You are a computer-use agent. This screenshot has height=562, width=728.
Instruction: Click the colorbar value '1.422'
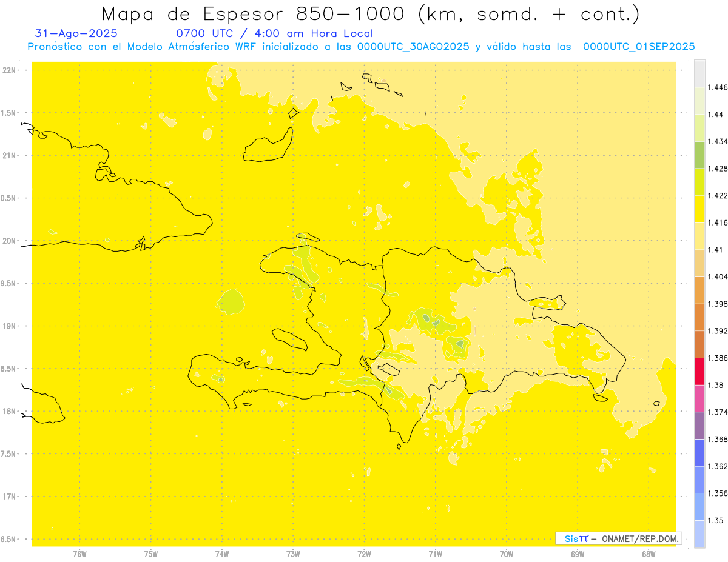(x=719, y=195)
